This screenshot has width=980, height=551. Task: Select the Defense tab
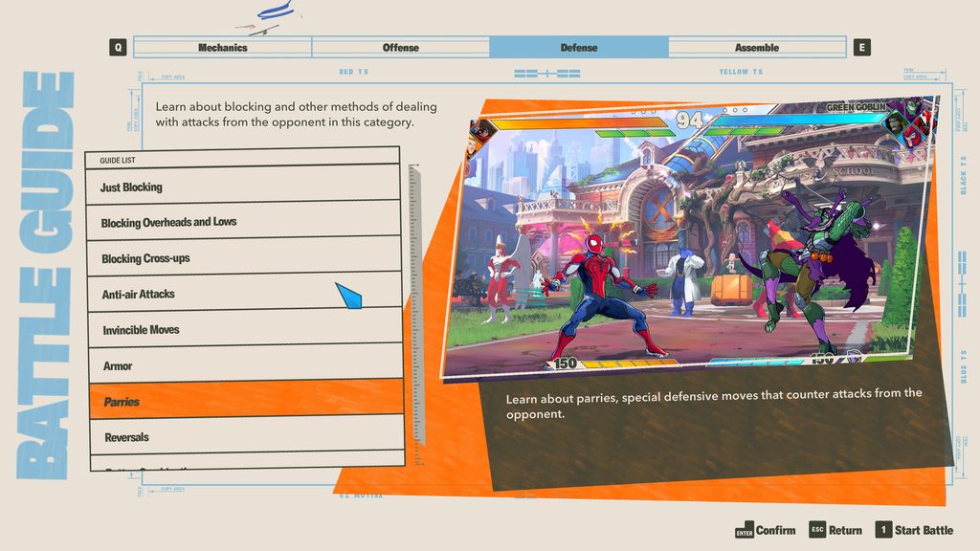[x=579, y=48]
